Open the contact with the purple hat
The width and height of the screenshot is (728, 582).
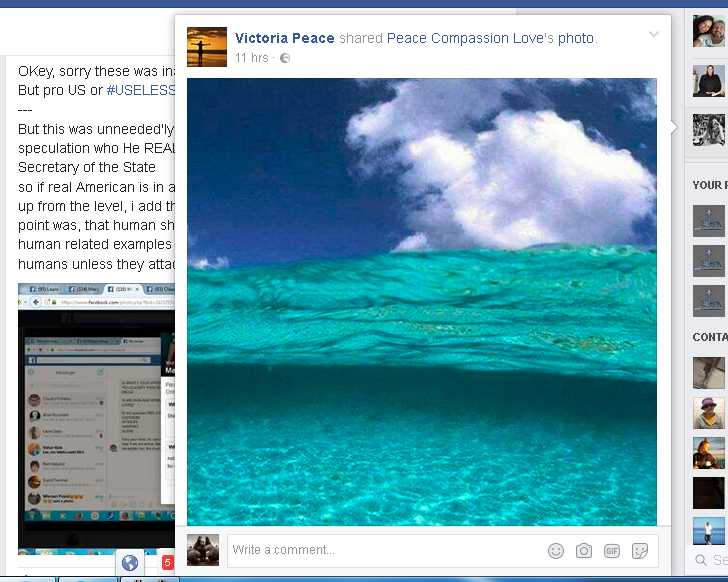tap(708, 413)
